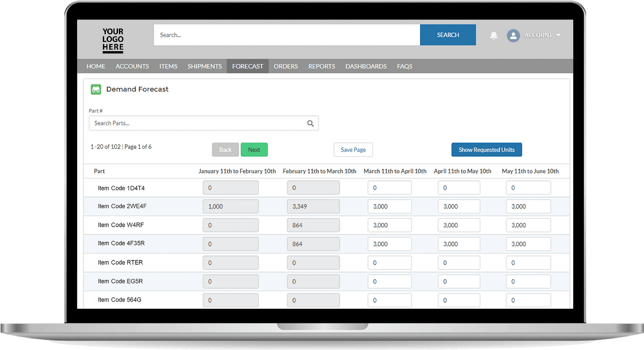Click Item Code W4RF May 11th field
Screen dimensions: 644x350
tap(528, 225)
